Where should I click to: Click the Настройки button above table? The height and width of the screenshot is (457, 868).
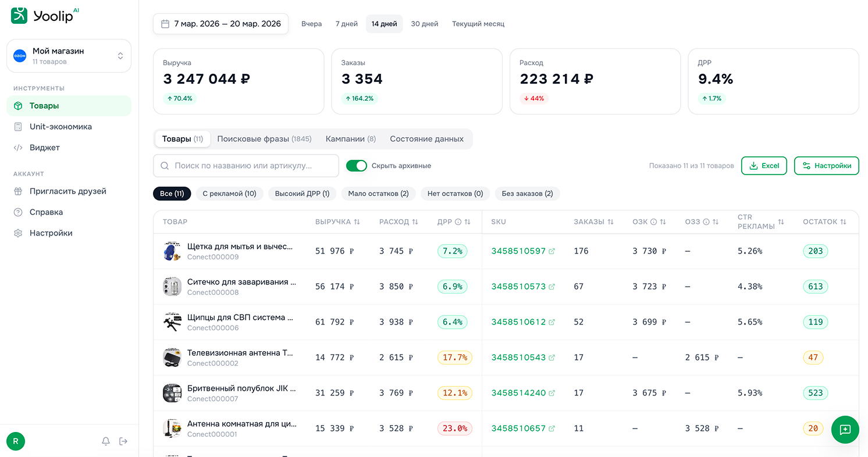[826, 166]
